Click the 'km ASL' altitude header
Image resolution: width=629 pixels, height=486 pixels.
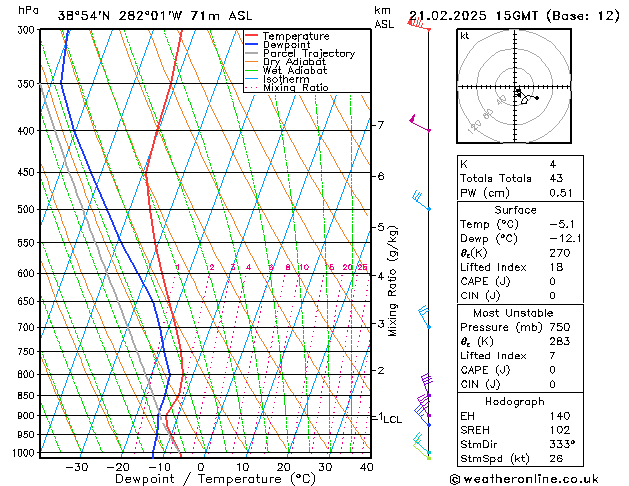click(x=384, y=17)
